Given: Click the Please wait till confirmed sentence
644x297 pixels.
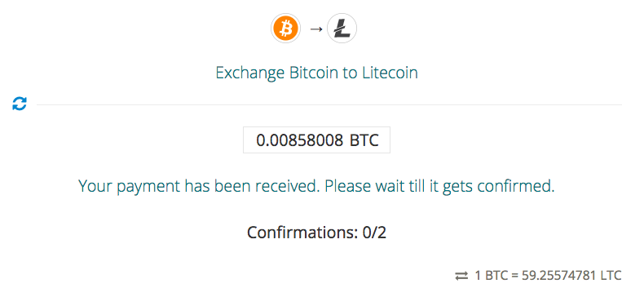Looking at the screenshot, I should (x=439, y=186).
